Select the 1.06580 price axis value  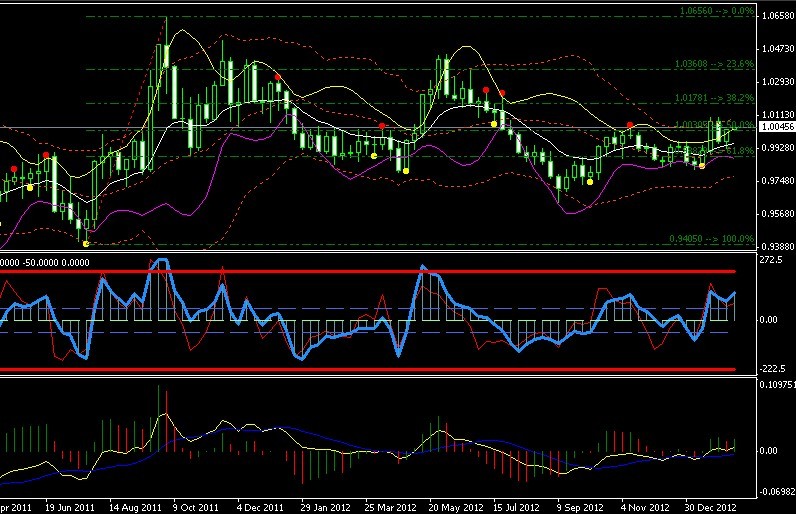coord(778,16)
